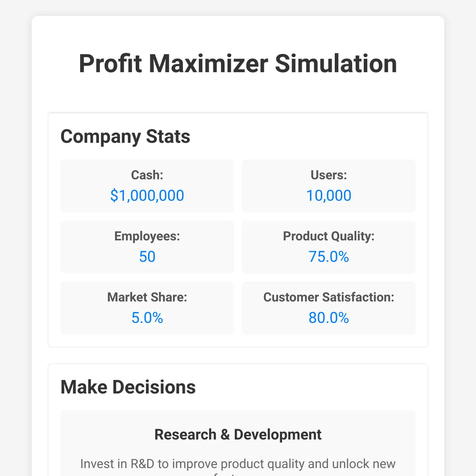This screenshot has height=476, width=476.
Task: Open the Research & Development section
Action: click(238, 434)
